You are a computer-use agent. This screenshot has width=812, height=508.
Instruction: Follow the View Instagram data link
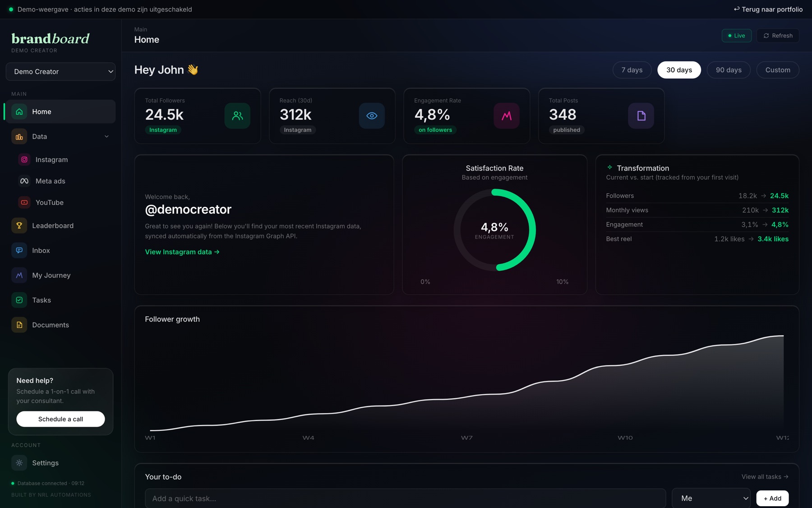tap(182, 252)
